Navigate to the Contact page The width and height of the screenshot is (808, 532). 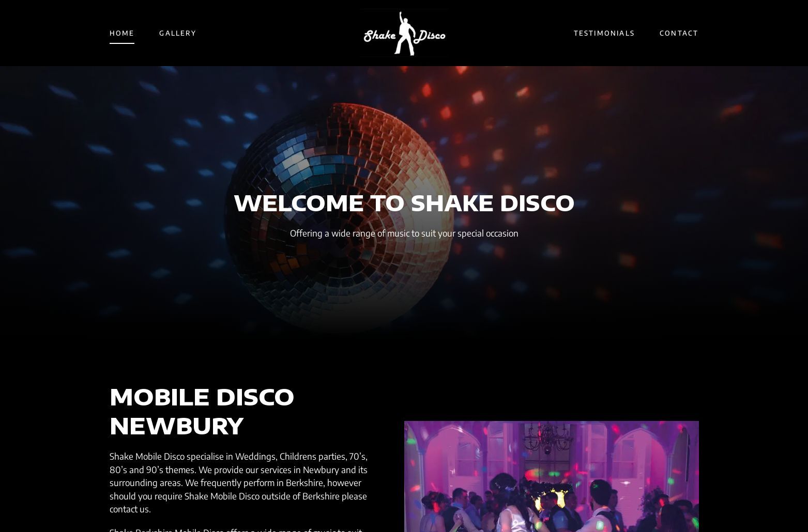(679, 33)
